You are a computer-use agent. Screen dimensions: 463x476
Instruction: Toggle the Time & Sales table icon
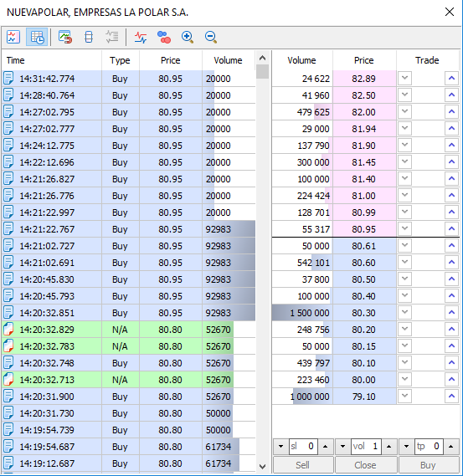point(37,37)
